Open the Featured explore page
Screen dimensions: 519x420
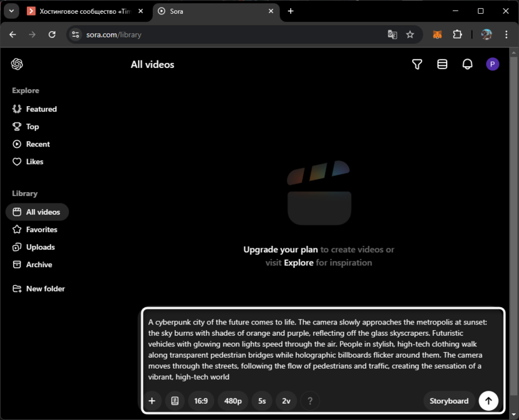coord(34,109)
